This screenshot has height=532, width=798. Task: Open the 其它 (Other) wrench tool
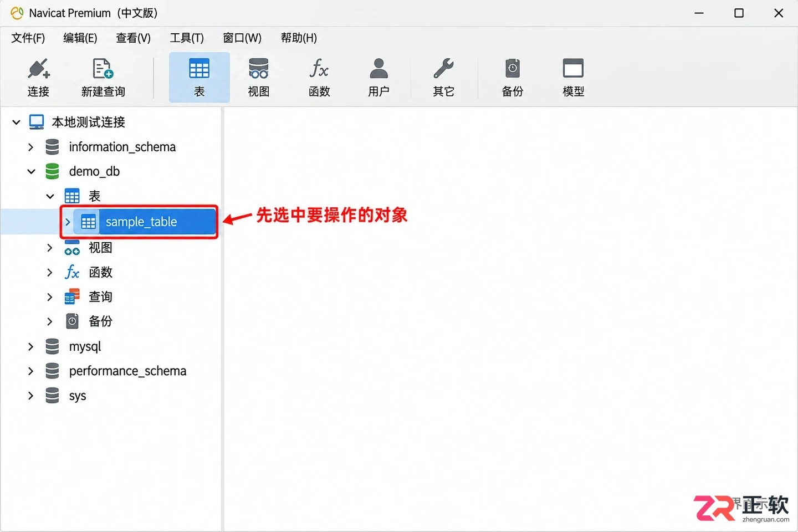coord(443,78)
